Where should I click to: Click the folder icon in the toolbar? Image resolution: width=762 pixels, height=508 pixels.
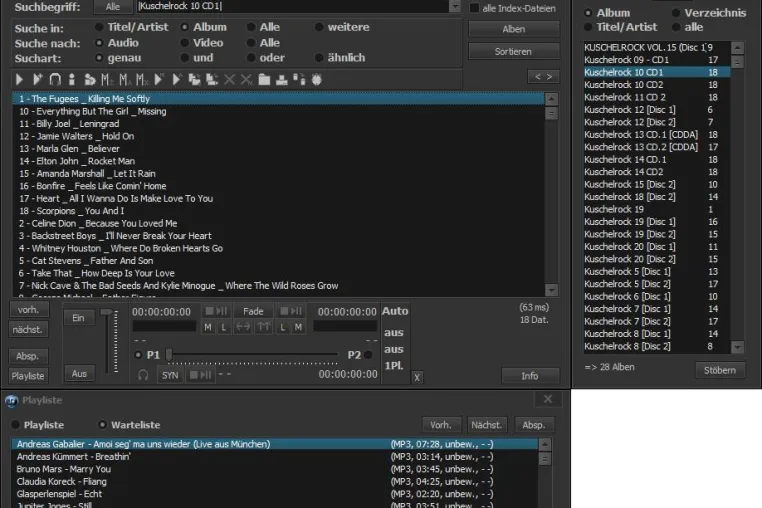pyautogui.click(x=264, y=79)
